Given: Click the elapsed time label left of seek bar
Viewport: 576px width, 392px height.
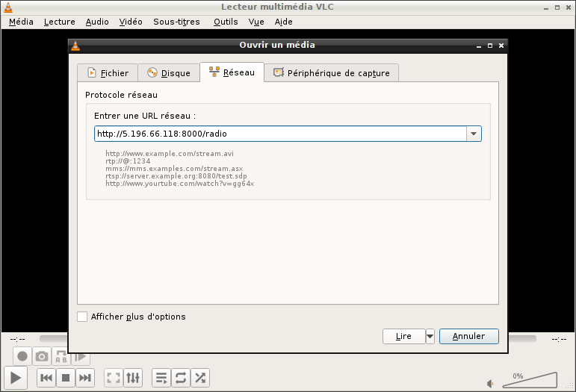Looking at the screenshot, I should [x=18, y=339].
